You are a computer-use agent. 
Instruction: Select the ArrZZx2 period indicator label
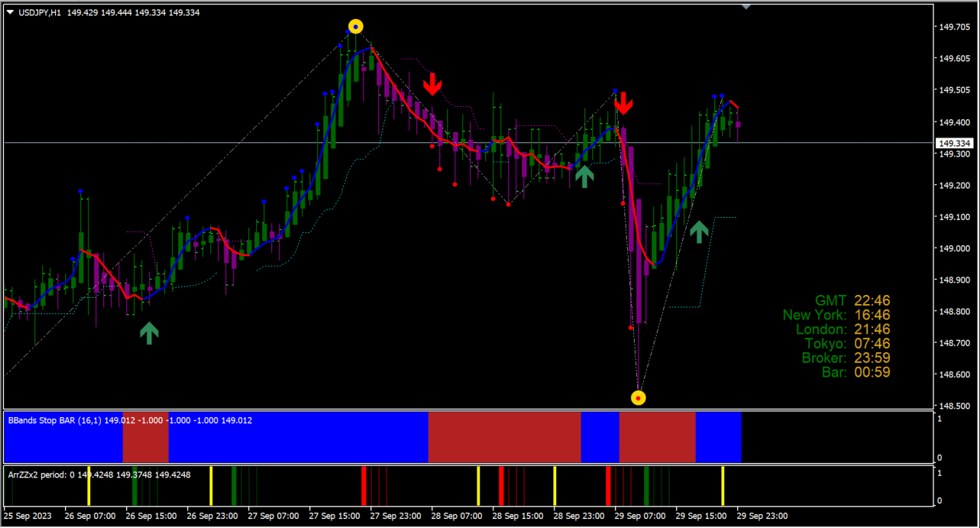point(99,475)
